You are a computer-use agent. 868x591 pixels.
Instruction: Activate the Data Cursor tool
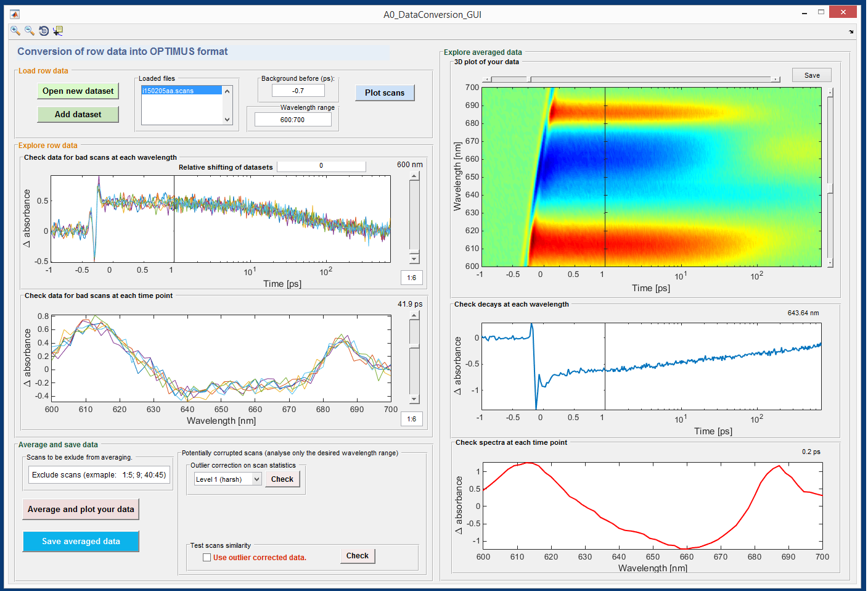click(x=58, y=30)
